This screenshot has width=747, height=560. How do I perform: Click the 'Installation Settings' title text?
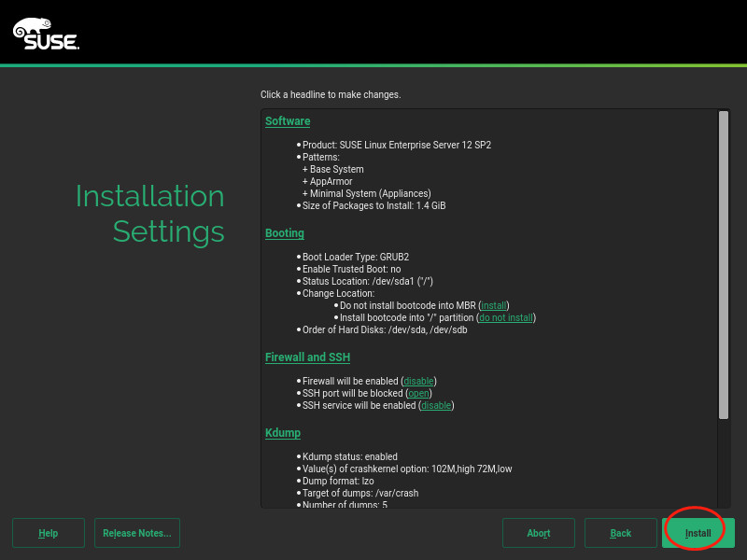[150, 214]
